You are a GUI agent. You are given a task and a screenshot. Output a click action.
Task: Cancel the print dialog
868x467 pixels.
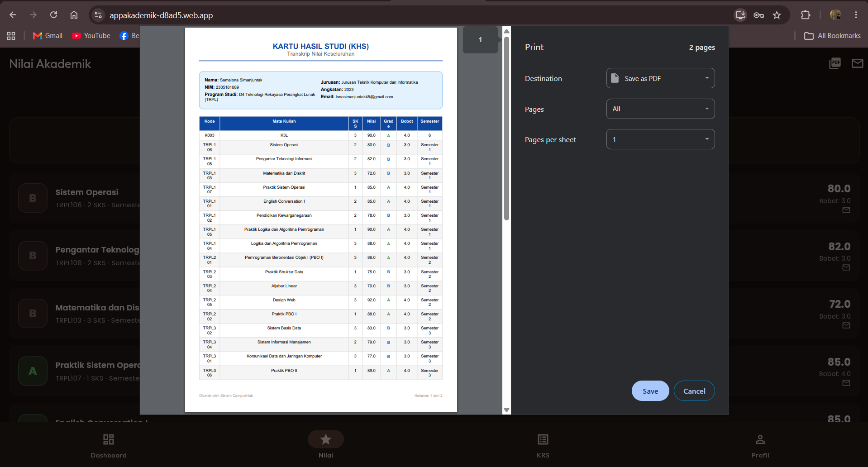[694, 391]
